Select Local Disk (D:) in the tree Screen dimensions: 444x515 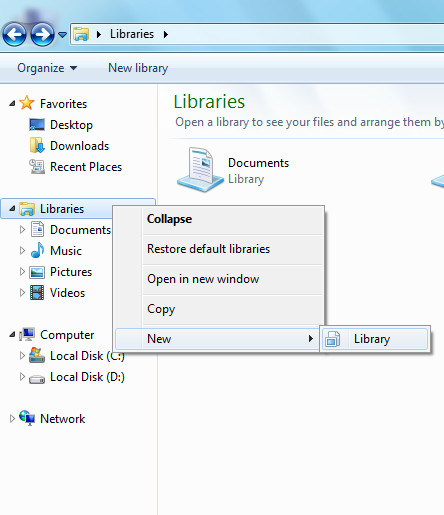click(87, 377)
